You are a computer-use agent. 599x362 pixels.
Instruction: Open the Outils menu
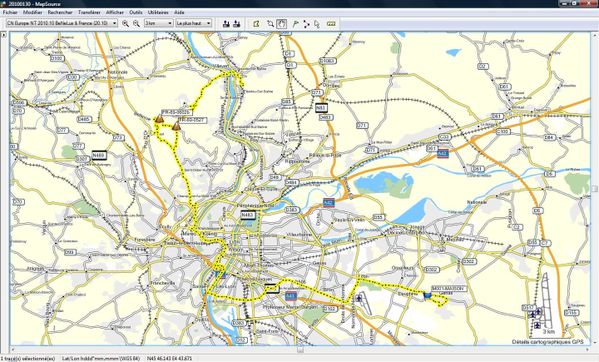click(x=136, y=12)
